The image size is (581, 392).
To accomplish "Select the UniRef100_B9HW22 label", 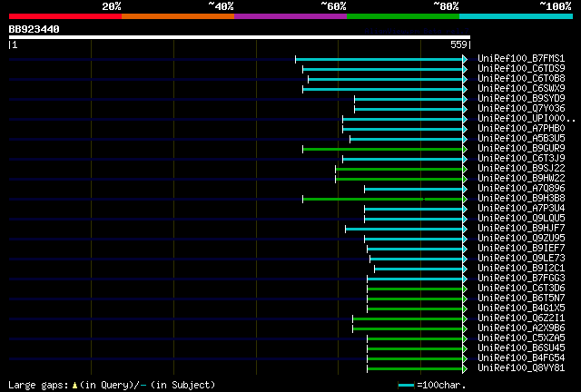I will 521,178.
